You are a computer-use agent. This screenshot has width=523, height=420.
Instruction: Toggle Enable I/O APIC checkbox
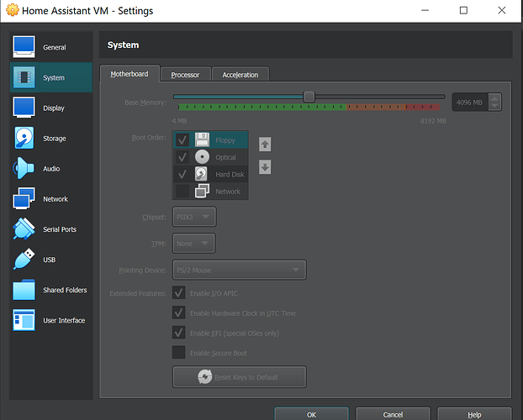pos(179,292)
